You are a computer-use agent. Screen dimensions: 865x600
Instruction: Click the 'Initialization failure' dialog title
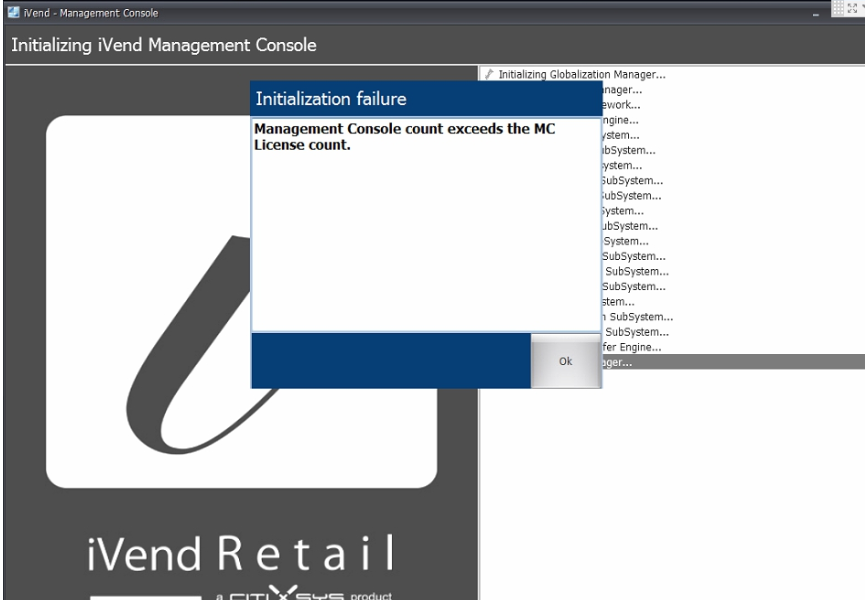coord(331,99)
